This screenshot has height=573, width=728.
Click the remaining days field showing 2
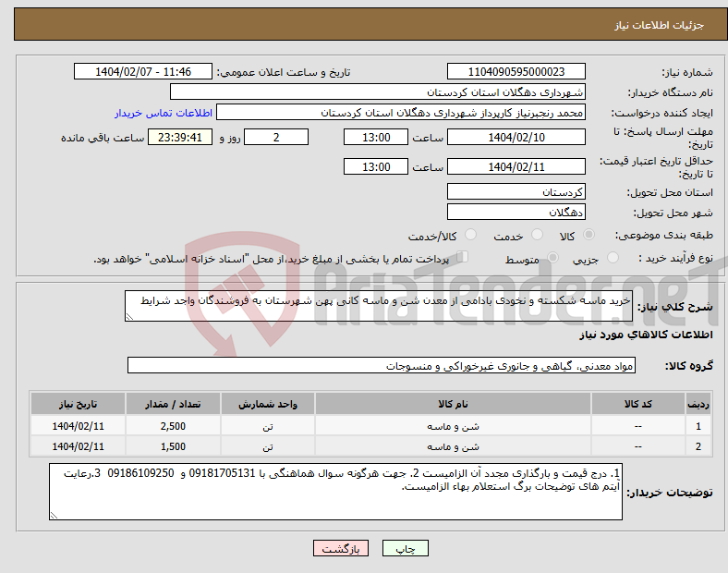coord(276,137)
